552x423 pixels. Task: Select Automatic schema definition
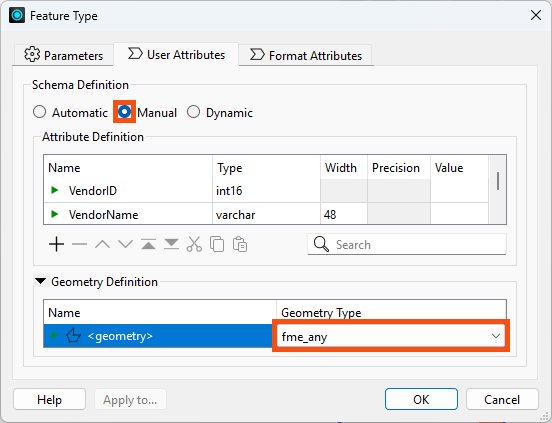pos(39,112)
